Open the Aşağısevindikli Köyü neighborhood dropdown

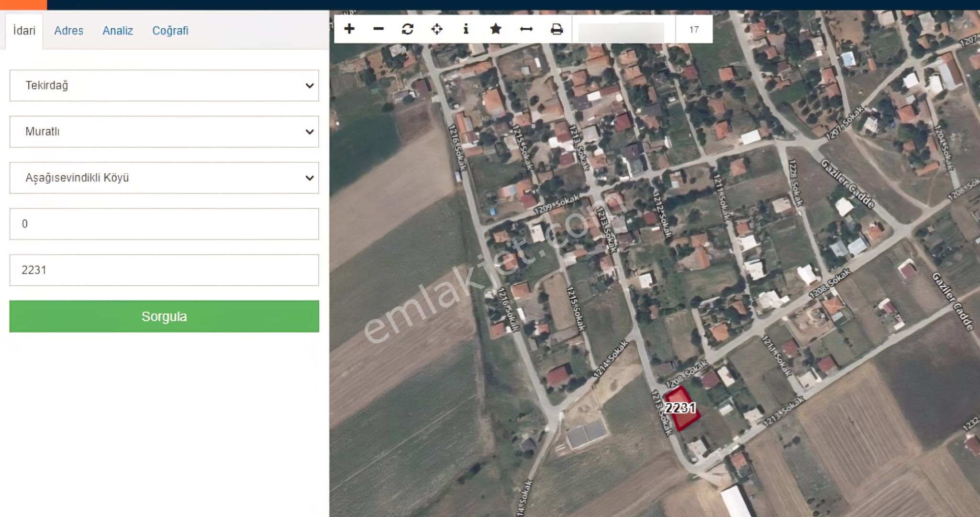coord(164,178)
